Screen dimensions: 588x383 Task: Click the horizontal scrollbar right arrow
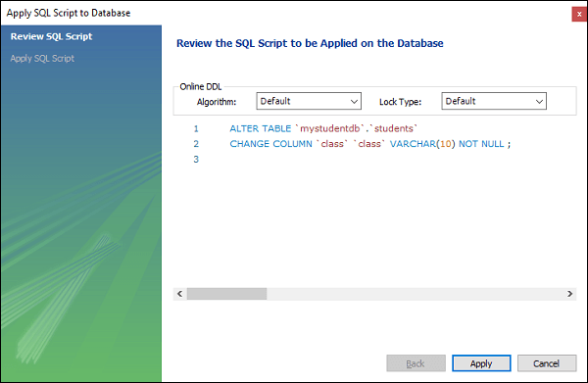click(569, 294)
